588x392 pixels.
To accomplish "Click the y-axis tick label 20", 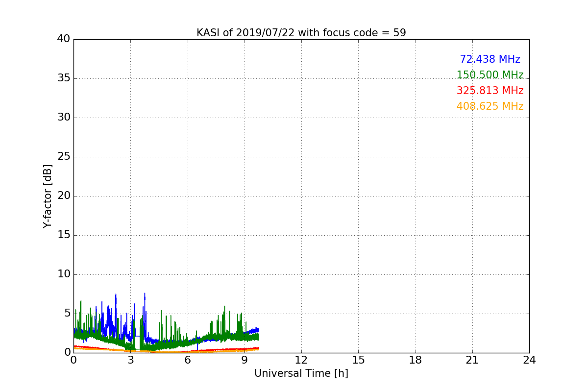I will pos(64,196).
